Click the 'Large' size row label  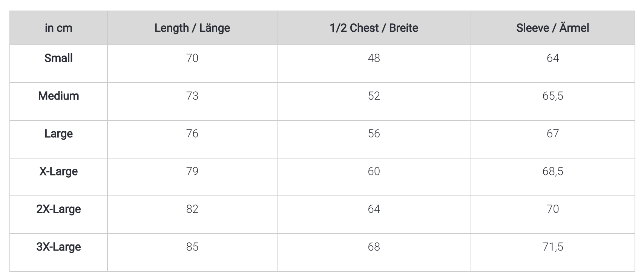(x=58, y=134)
